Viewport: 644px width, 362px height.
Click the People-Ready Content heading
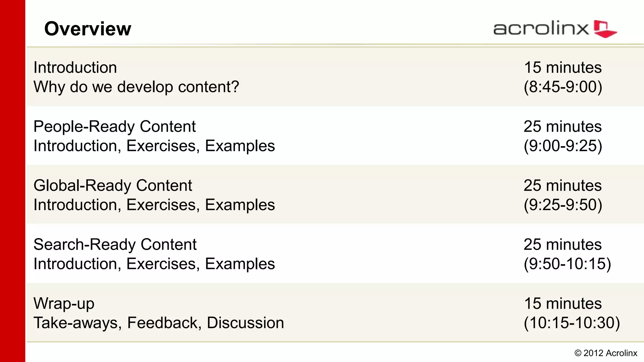click(x=114, y=126)
